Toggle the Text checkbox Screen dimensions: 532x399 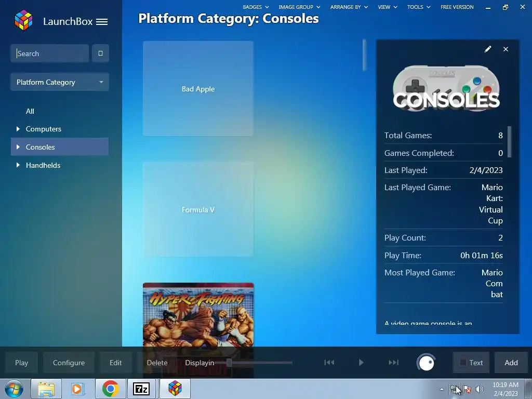tap(463, 363)
